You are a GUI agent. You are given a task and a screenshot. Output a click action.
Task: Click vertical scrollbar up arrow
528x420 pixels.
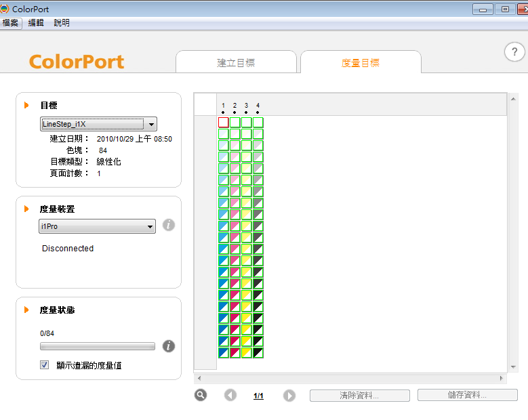513,99
